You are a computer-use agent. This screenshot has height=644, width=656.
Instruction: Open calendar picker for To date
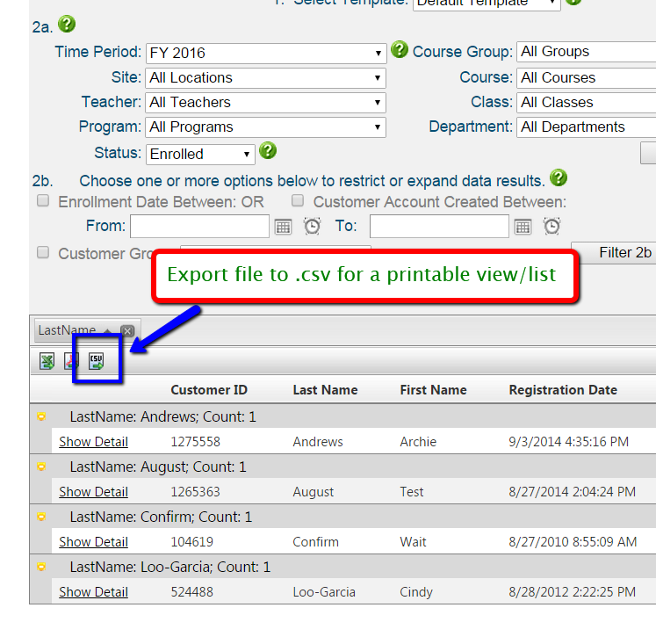pos(523,227)
